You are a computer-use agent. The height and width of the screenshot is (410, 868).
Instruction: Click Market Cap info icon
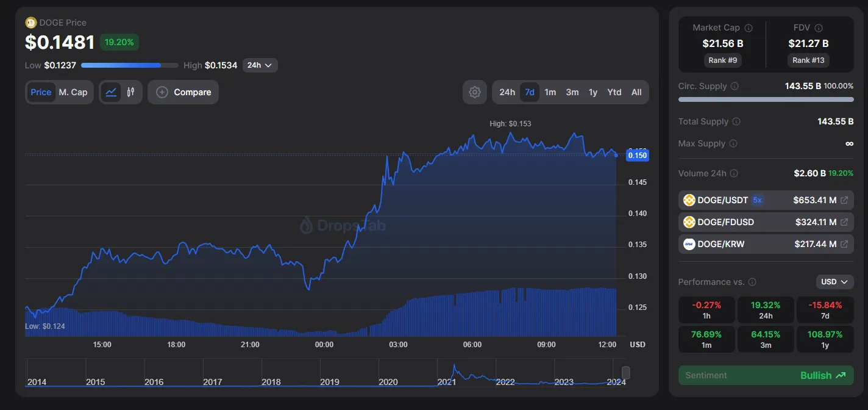tap(749, 28)
